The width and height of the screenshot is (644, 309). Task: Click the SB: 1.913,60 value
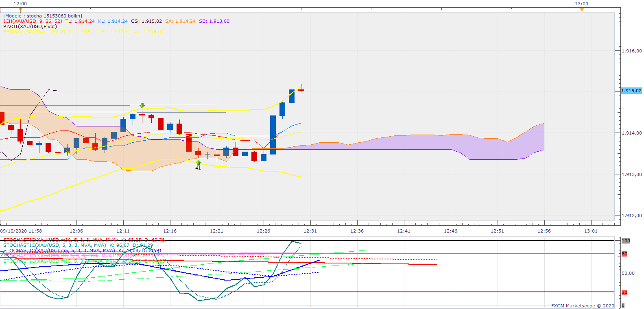point(214,21)
